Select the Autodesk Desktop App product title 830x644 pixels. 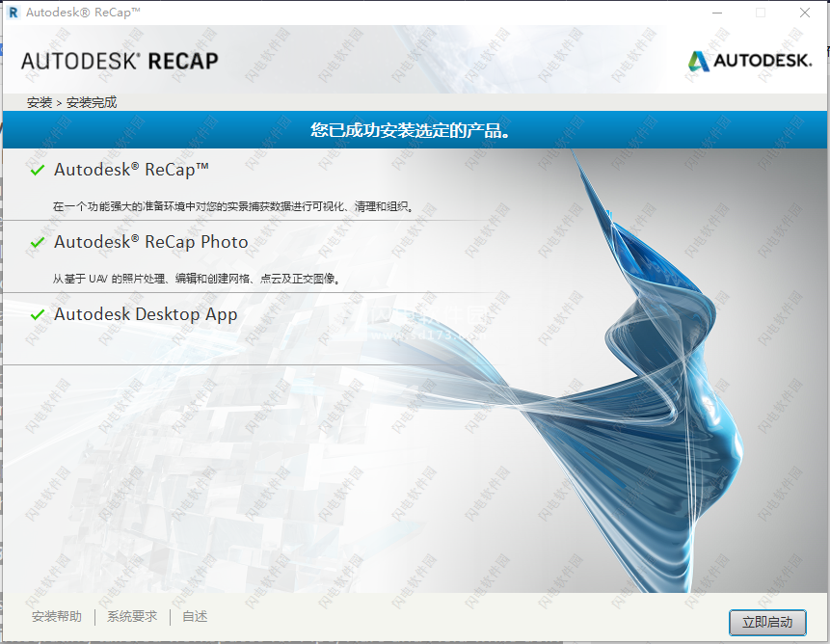(x=146, y=315)
